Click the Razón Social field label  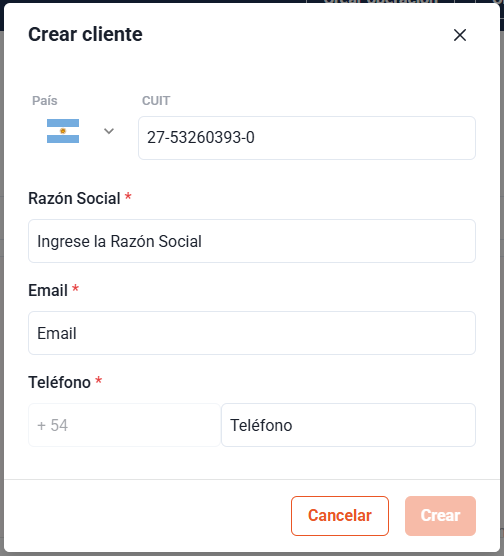[74, 198]
